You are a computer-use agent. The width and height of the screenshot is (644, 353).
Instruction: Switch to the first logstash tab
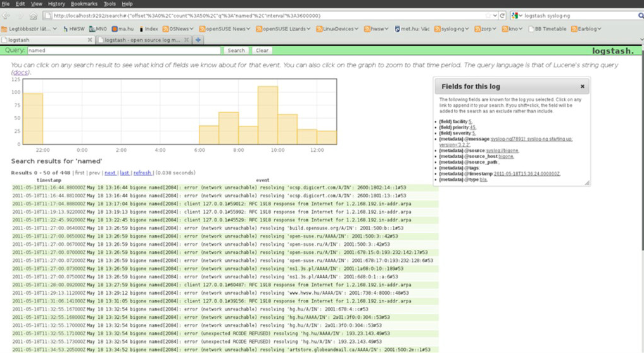click(x=47, y=40)
